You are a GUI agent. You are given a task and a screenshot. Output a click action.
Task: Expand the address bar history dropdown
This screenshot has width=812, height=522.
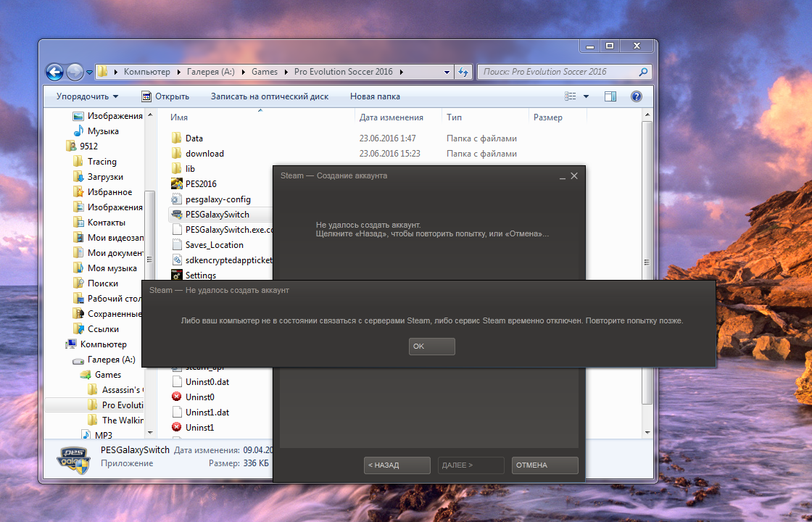(447, 72)
